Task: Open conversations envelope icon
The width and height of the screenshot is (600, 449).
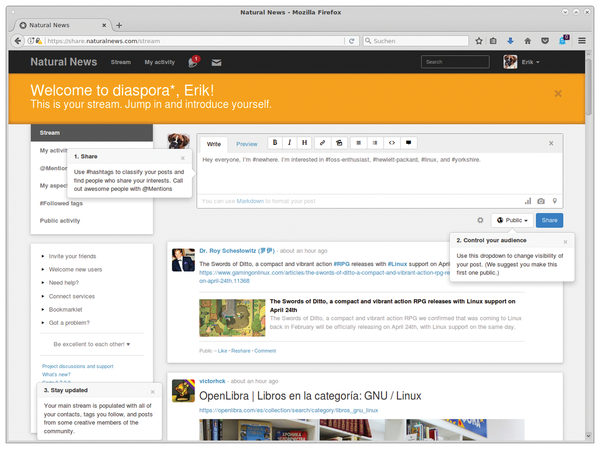Action: click(x=217, y=62)
